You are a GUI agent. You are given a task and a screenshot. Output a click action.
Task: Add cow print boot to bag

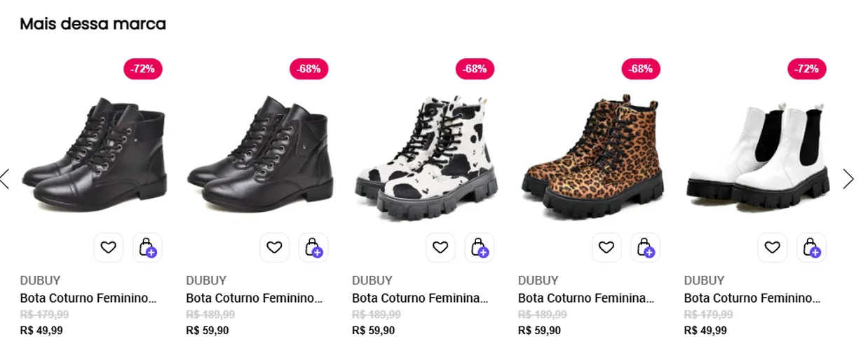tap(480, 247)
